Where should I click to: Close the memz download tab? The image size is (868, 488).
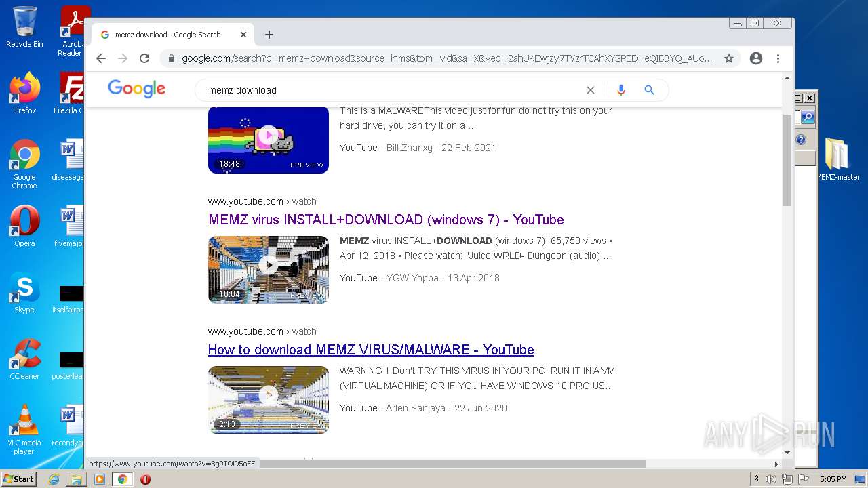tap(243, 35)
